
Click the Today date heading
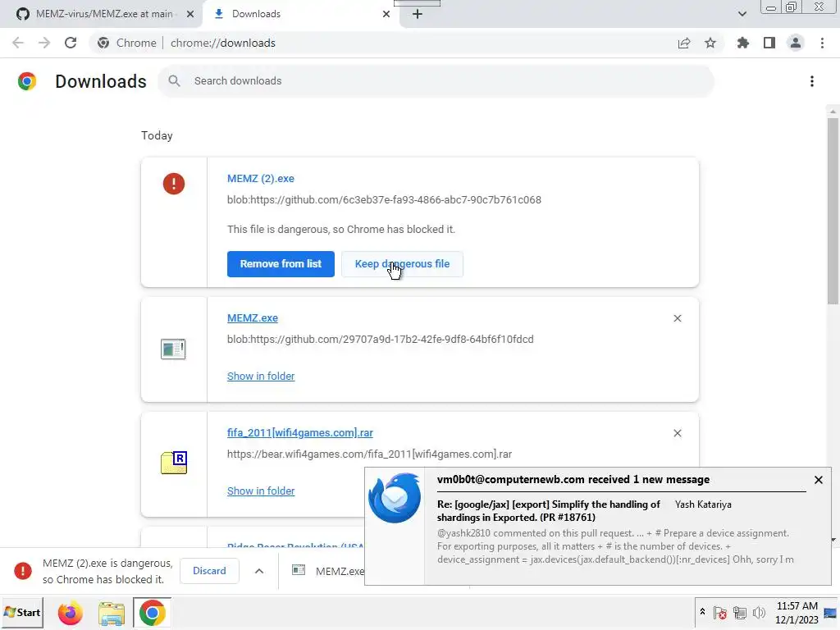pos(157,135)
